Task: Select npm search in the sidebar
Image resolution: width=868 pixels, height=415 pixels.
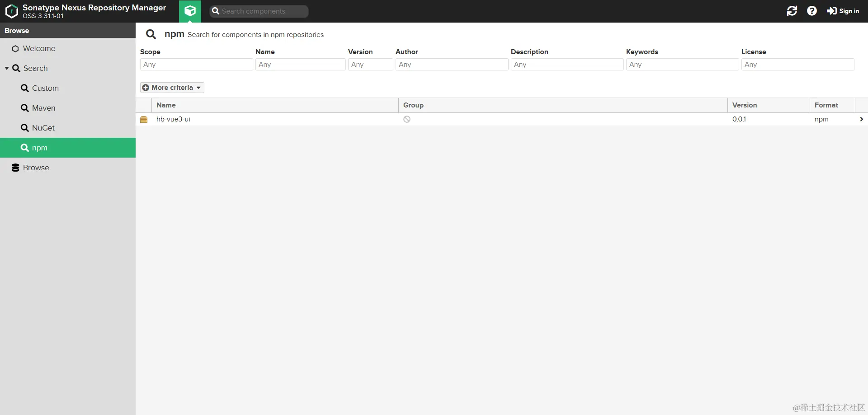Action: [x=68, y=148]
